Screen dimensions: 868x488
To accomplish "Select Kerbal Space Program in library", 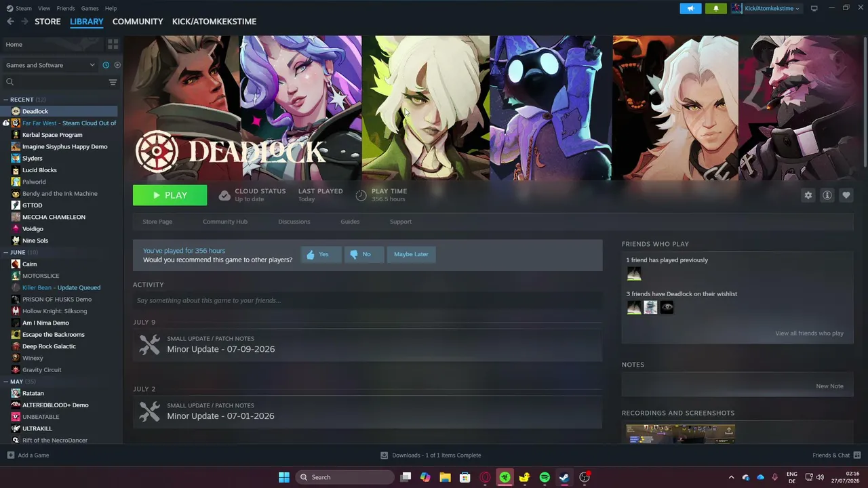I will click(x=52, y=135).
